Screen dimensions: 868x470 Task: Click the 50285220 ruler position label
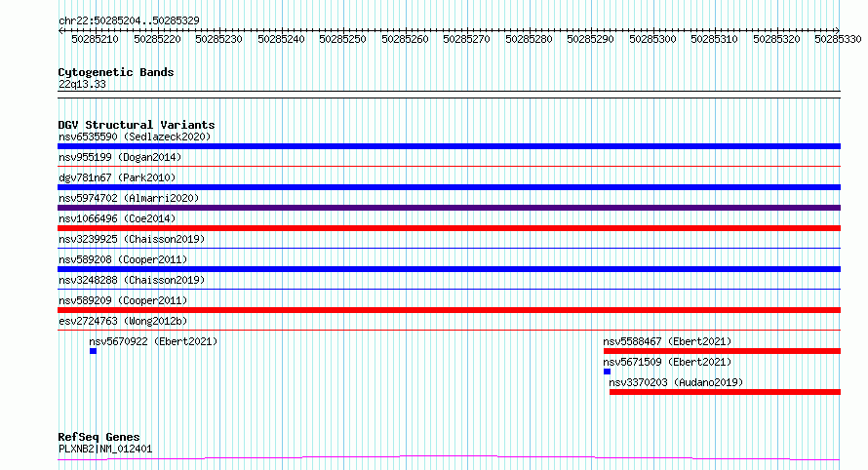tap(157, 39)
